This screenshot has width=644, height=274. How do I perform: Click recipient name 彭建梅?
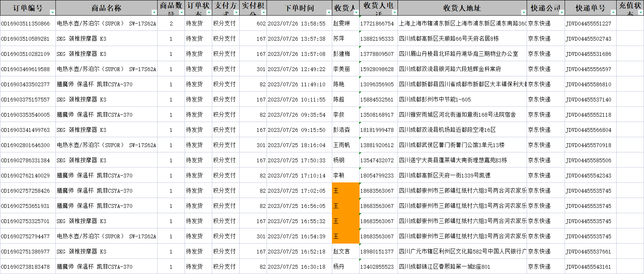342,54
